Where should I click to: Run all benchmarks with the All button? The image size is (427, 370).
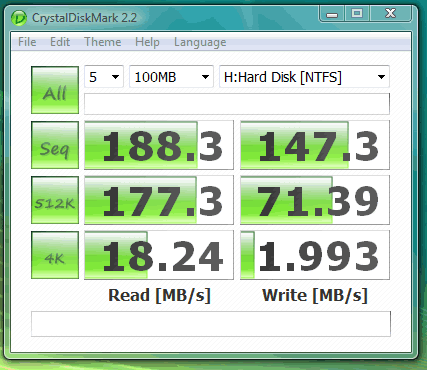click(55, 90)
